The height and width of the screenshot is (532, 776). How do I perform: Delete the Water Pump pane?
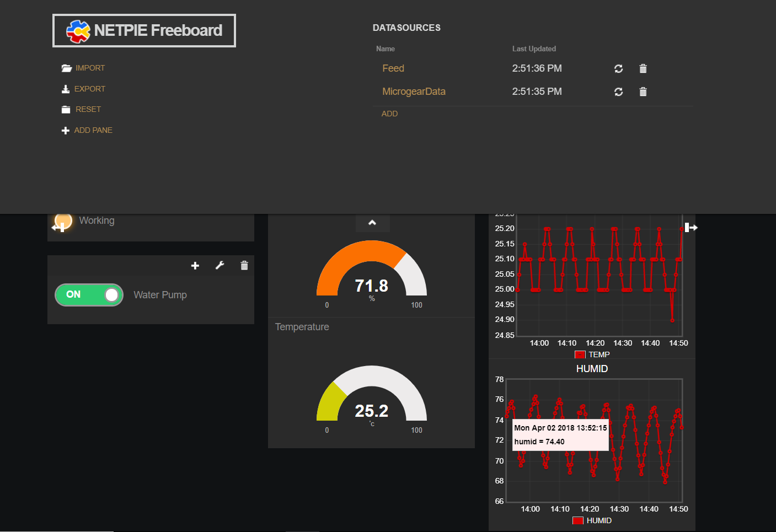click(x=244, y=266)
